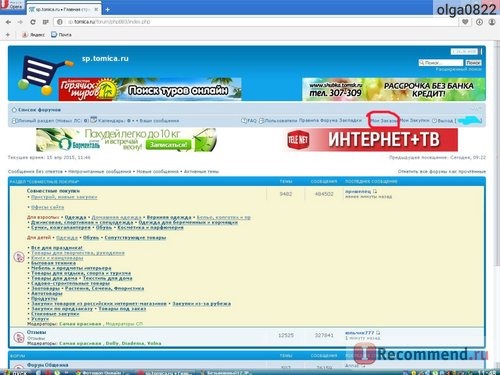Image resolution: width=500 pixels, height=375 pixels.
Task: Open the Активные темы link
Action: [201, 171]
